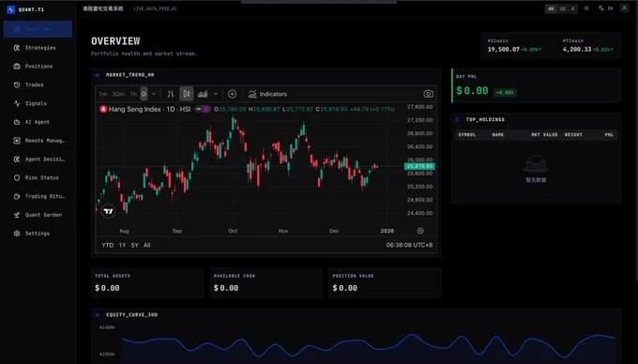Select the YTD date range
Image resolution: width=638 pixels, height=364 pixels.
[107, 245]
